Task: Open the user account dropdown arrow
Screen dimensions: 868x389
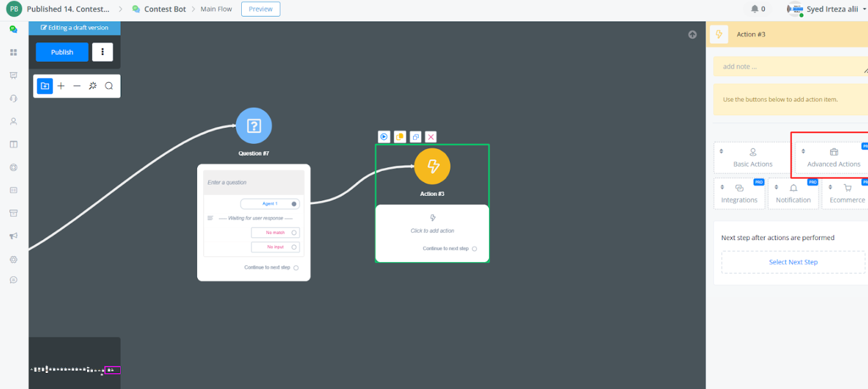Action: [x=864, y=9]
